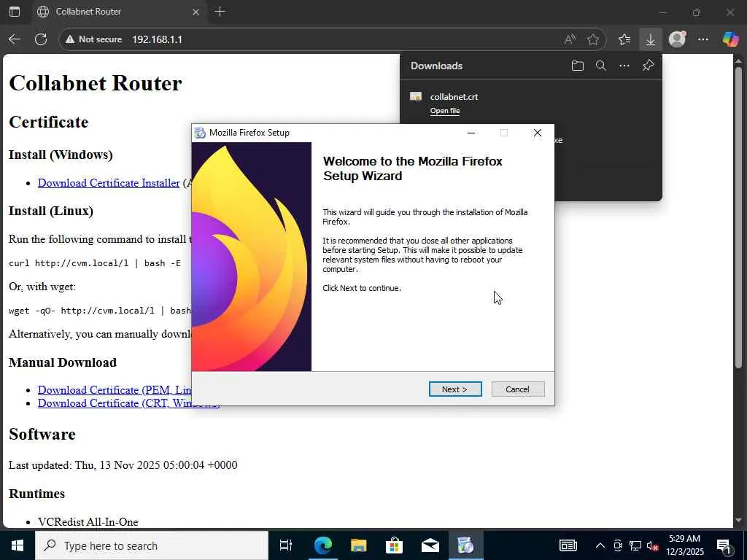747x560 pixels.
Task: Open Download Certificate (PEM, Linux) link
Action: (115, 390)
